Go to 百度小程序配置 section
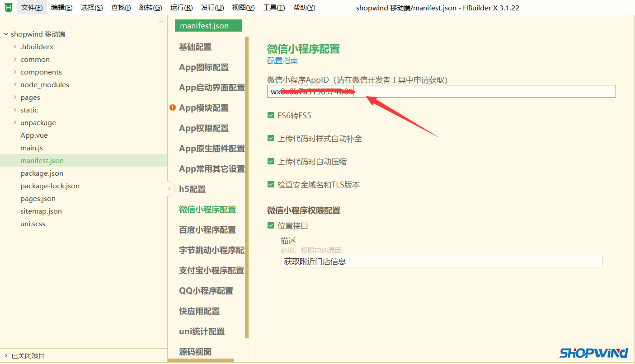This screenshot has width=635, height=364. click(x=207, y=230)
